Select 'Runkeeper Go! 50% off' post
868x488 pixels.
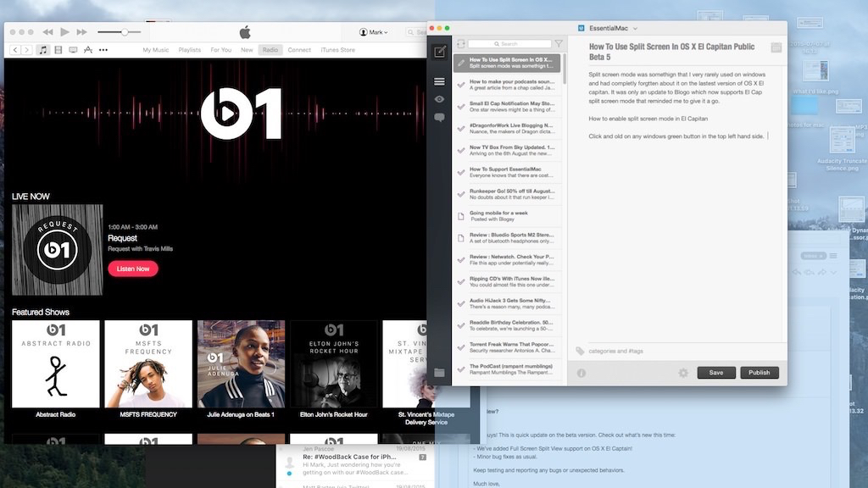(507, 194)
